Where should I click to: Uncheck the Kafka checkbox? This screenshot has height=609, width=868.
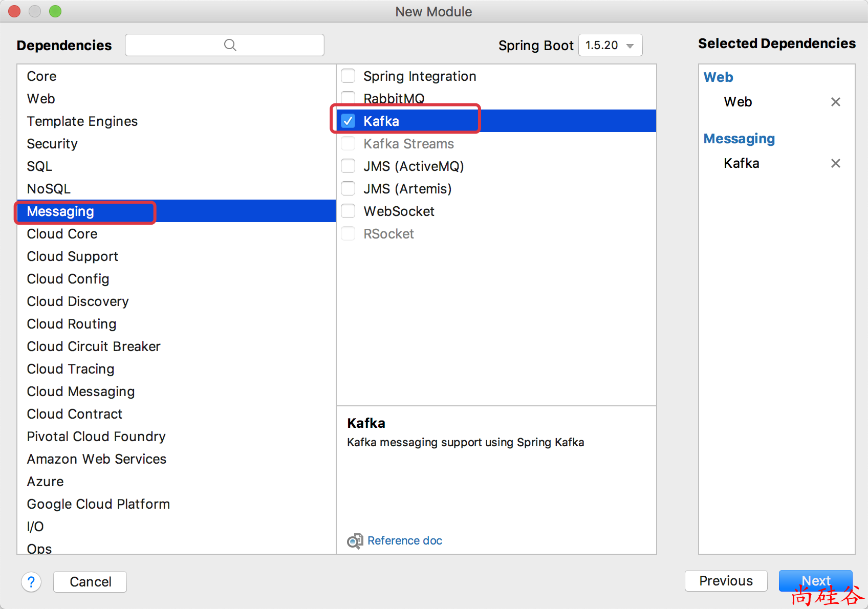[349, 121]
